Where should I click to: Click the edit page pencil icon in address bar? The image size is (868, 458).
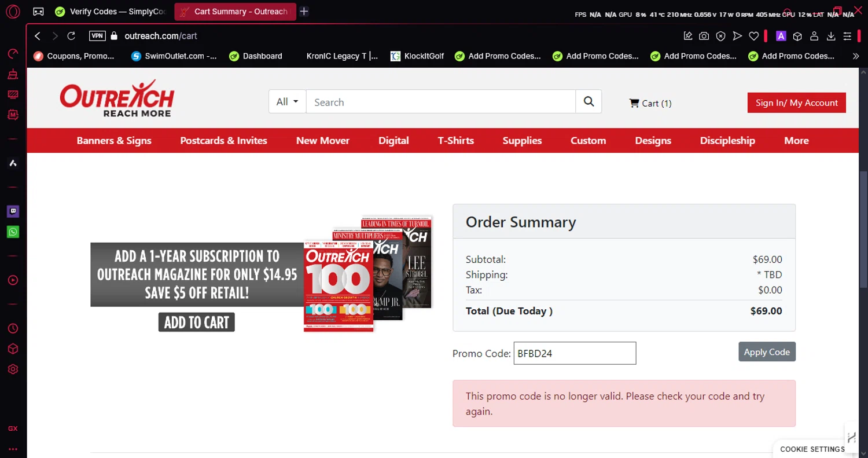[x=688, y=36]
